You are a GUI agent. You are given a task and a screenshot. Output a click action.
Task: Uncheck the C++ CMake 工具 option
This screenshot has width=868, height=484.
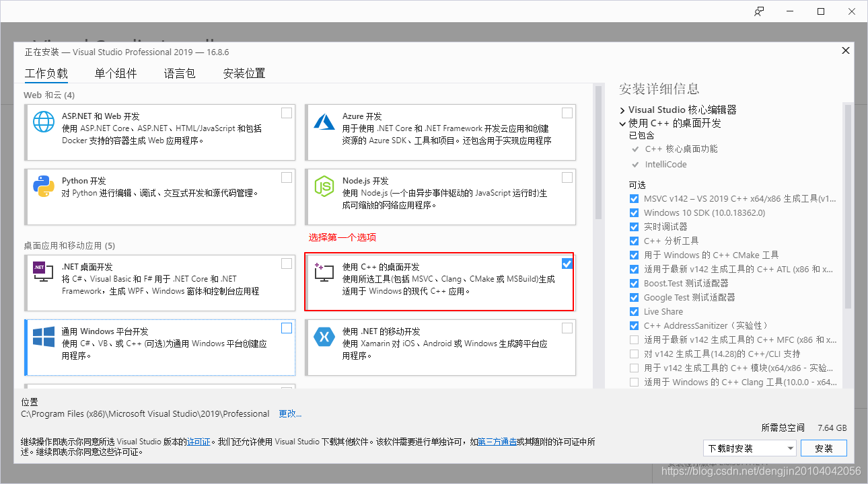634,255
